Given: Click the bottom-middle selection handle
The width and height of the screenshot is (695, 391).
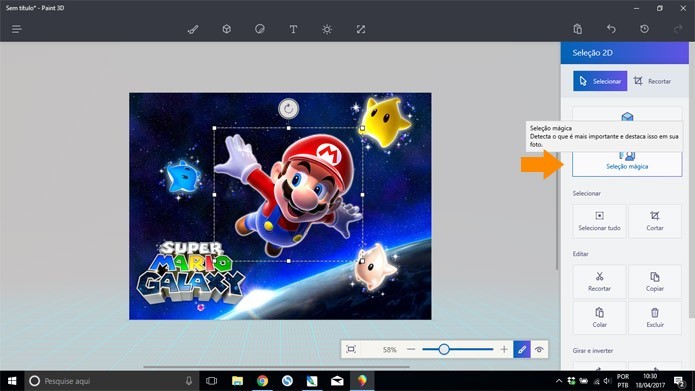Looking at the screenshot, I should click(289, 261).
